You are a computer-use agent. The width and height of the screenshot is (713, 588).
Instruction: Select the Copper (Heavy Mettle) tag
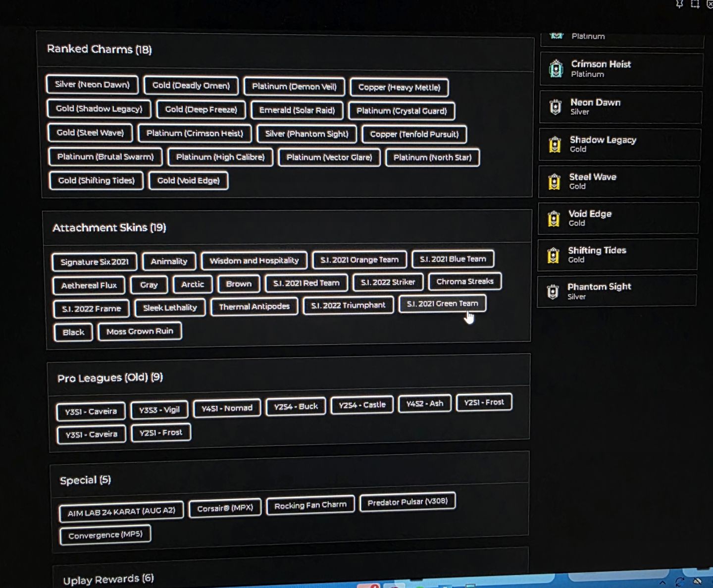coord(399,87)
